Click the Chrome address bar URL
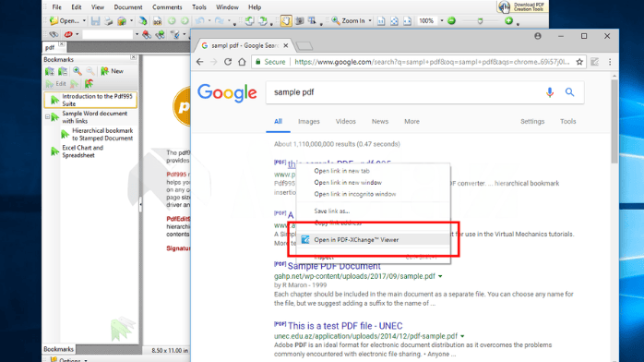This screenshot has width=644, height=362. click(432, 62)
